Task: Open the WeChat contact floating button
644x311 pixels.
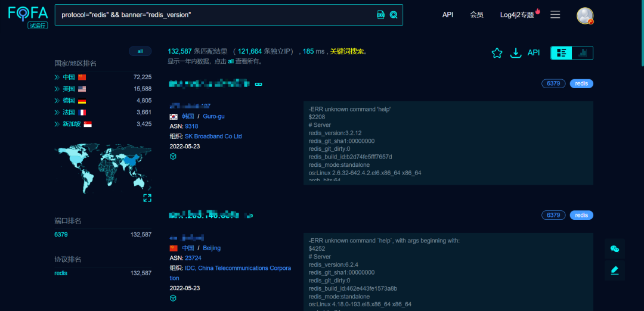Action: [x=615, y=248]
